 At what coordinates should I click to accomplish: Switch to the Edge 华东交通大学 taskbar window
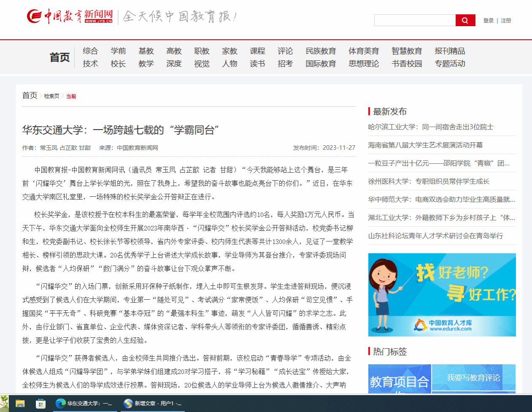pyautogui.click(x=84, y=404)
